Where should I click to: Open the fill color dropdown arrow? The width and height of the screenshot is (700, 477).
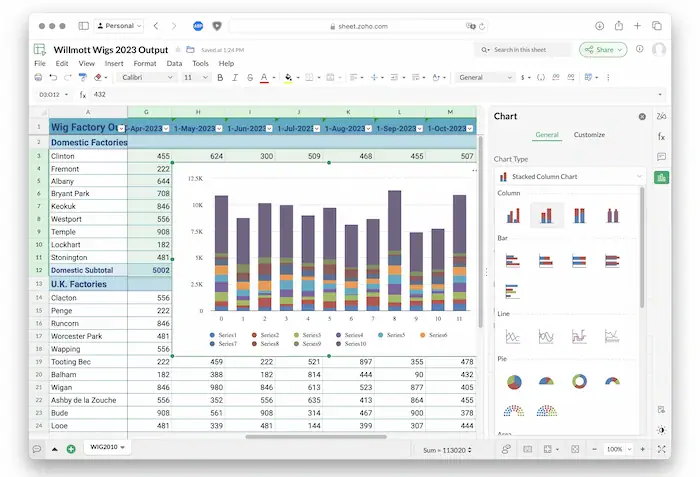pos(298,78)
